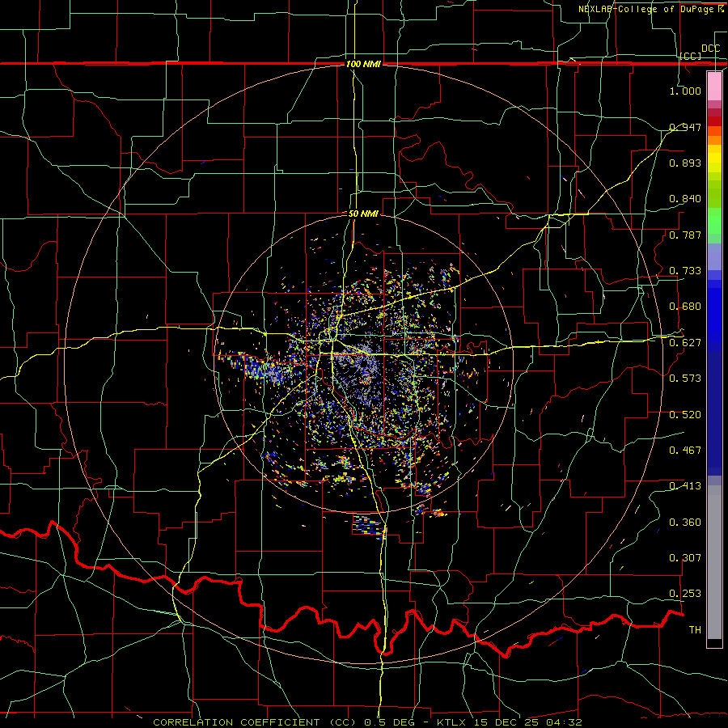Screen dimensions: 728x728
Task: Select the 0.893 scale value
Action: click(685, 163)
